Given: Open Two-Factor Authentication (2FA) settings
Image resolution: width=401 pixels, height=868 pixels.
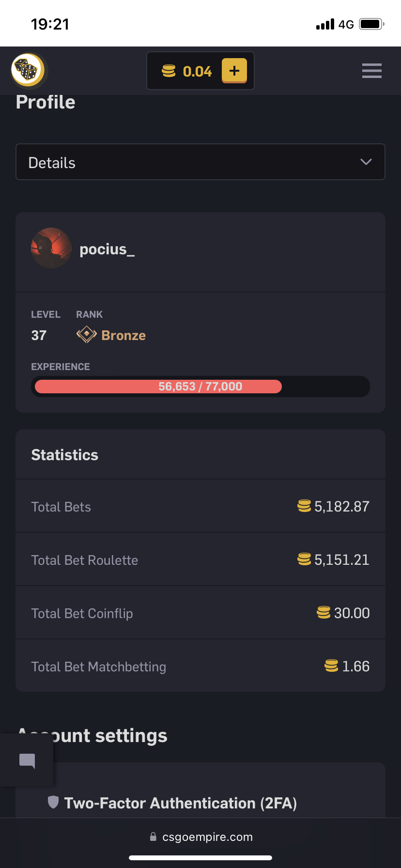Looking at the screenshot, I should 180,803.
